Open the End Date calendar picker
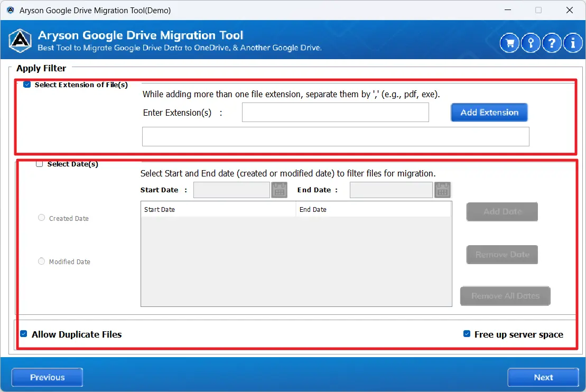The image size is (586, 392). [x=442, y=190]
